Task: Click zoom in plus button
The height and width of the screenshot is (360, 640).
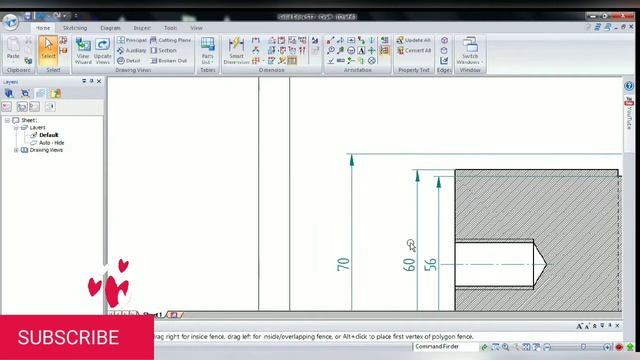Action: (x=607, y=347)
